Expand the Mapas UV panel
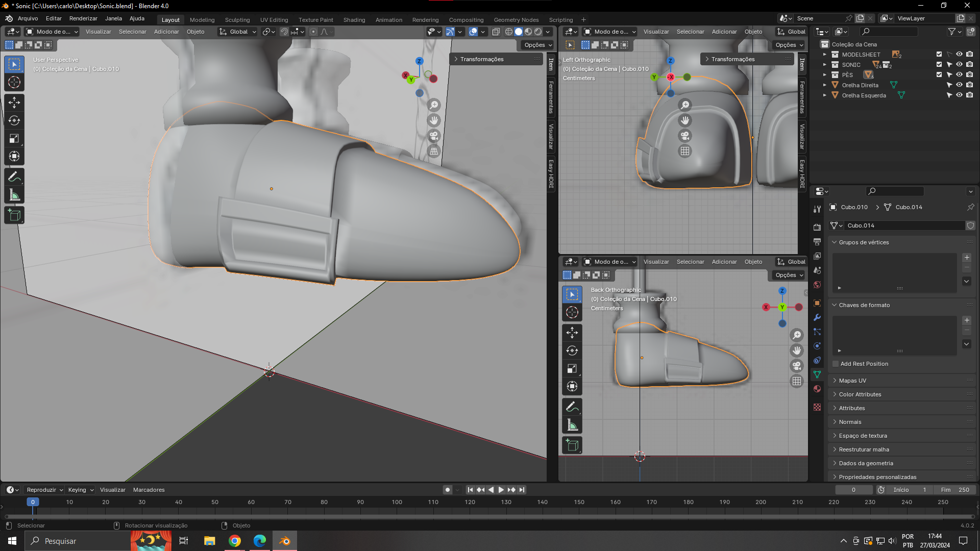The height and width of the screenshot is (551, 980). coord(852,381)
